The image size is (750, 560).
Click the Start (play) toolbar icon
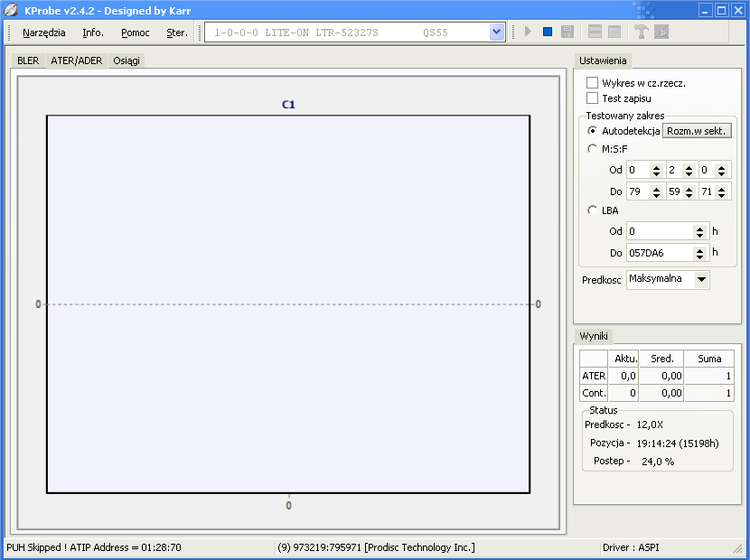(x=528, y=32)
